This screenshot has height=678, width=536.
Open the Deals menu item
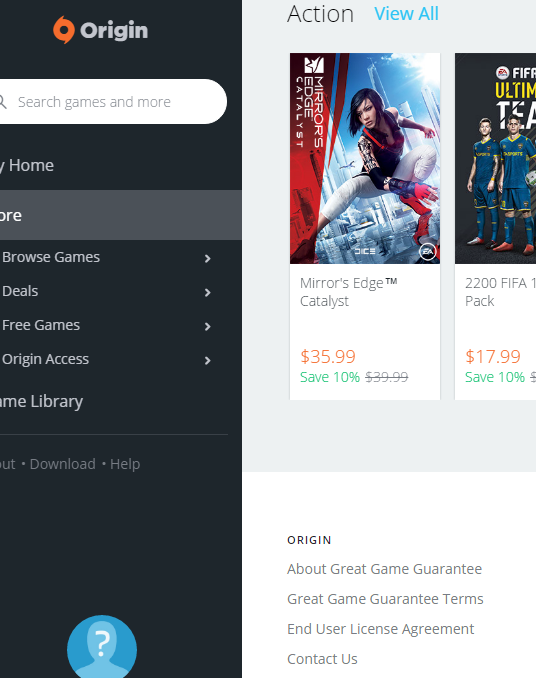tap(20, 291)
